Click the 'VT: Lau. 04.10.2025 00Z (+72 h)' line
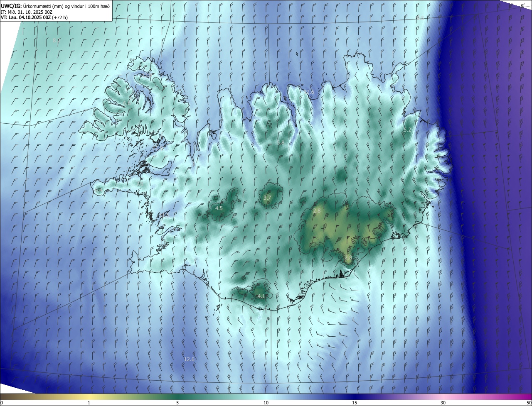This screenshot has height=406, width=532. tap(34, 17)
